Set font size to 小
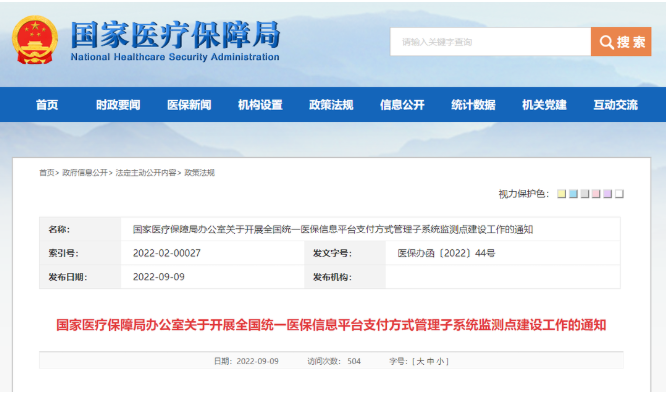 440,362
